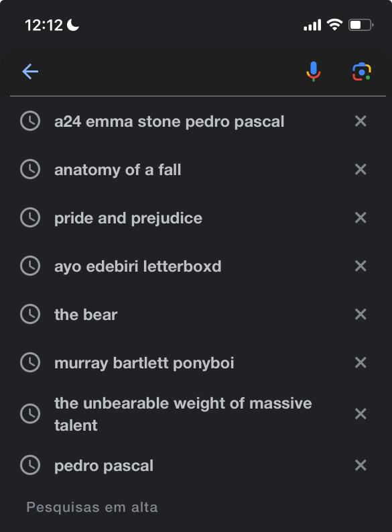Remove 'unbearable weight of massive talent' entry
The height and width of the screenshot is (532, 392).
coord(361,414)
